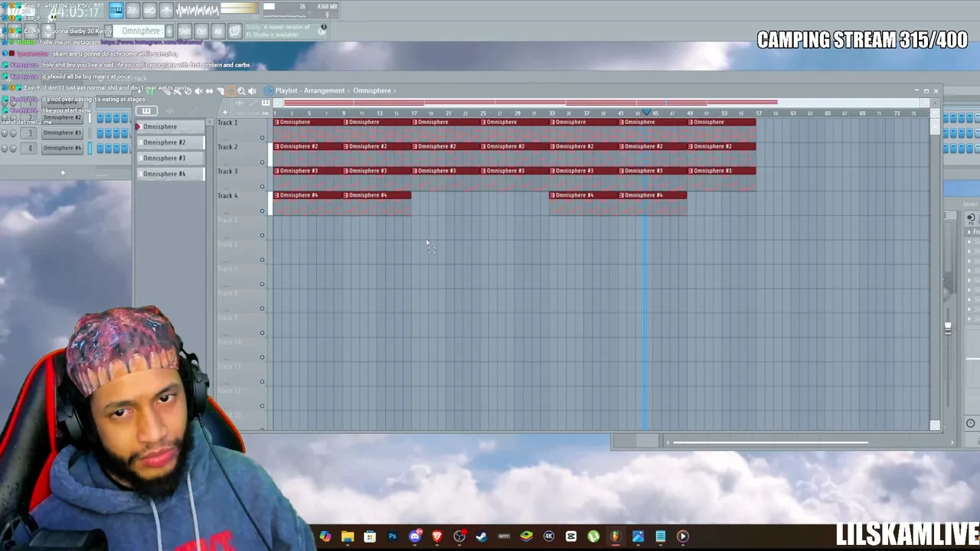Open Microsoft Copilot from the taskbar
Screen dimensions: 980x551
(x=325, y=536)
